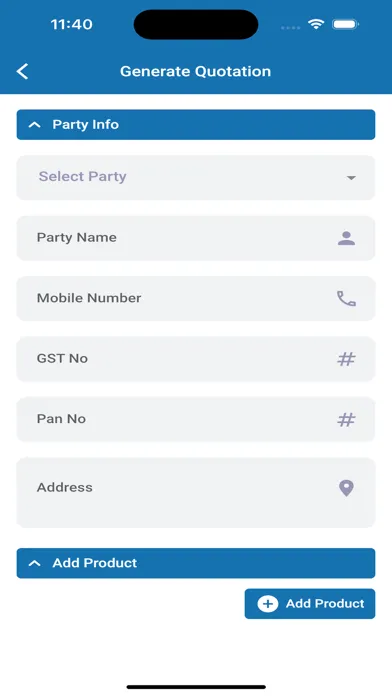Tap the hash icon in Pan No
This screenshot has height=696, width=392.
tap(346, 419)
